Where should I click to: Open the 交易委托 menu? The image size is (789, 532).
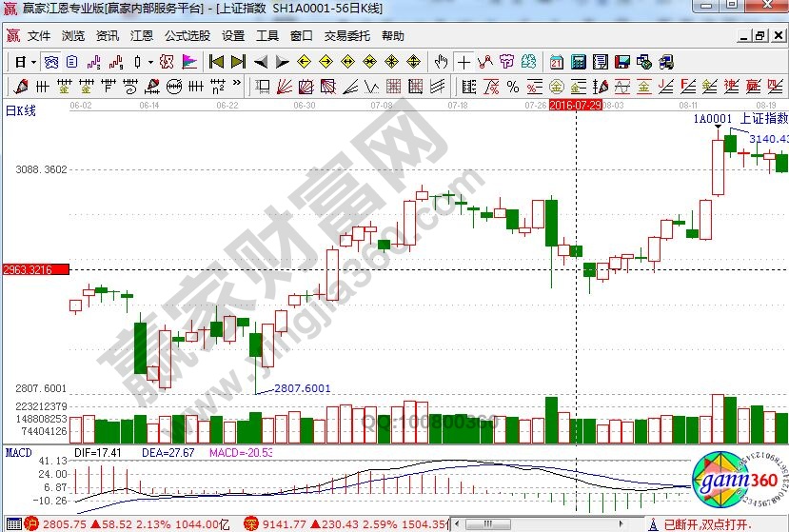coord(346,36)
